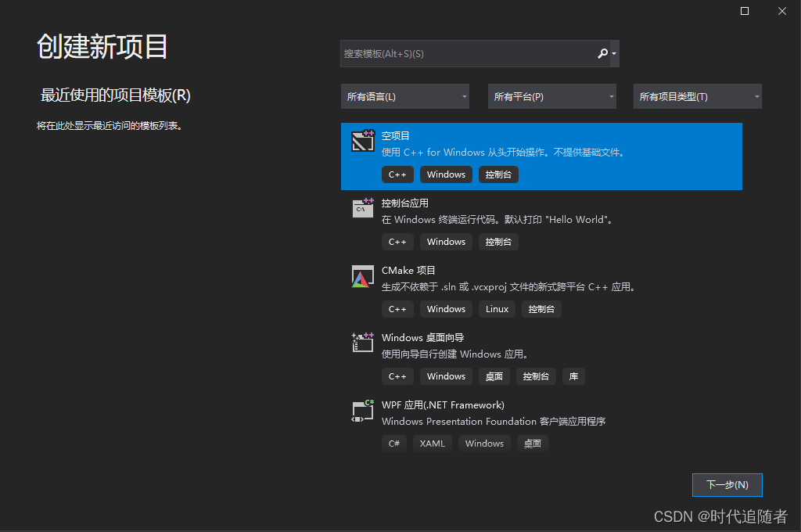The width and height of the screenshot is (801, 532).
Task: Close the 创建新项目 dialog
Action: click(782, 11)
